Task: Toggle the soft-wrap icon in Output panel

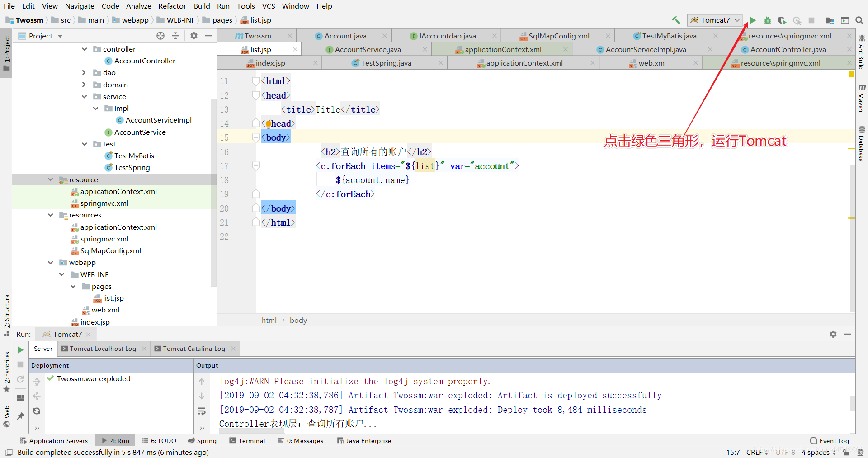Action: 202,411
